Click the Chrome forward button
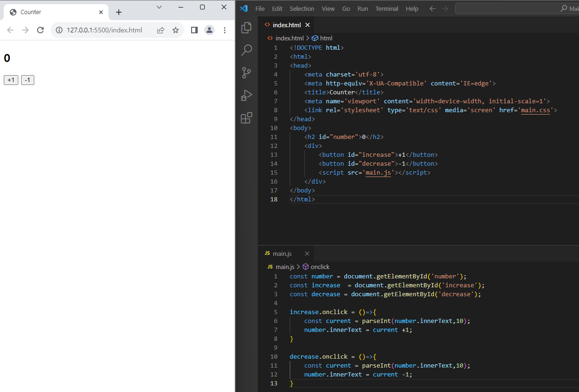The width and height of the screenshot is (579, 392). coord(25,30)
